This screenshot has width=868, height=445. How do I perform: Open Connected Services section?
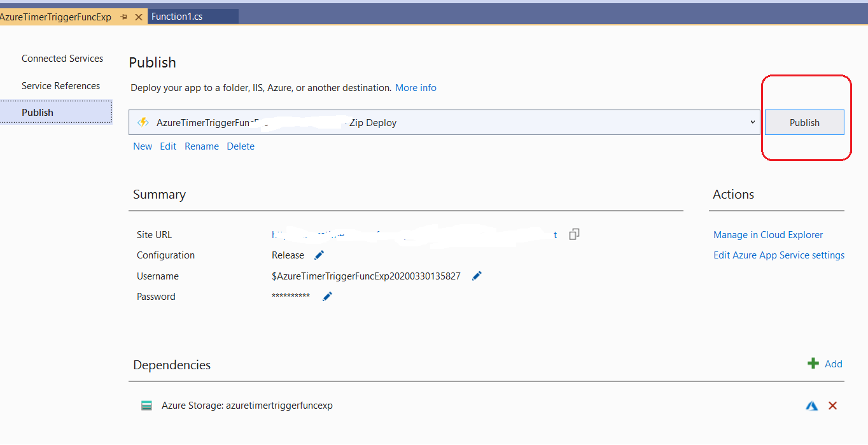coord(62,59)
